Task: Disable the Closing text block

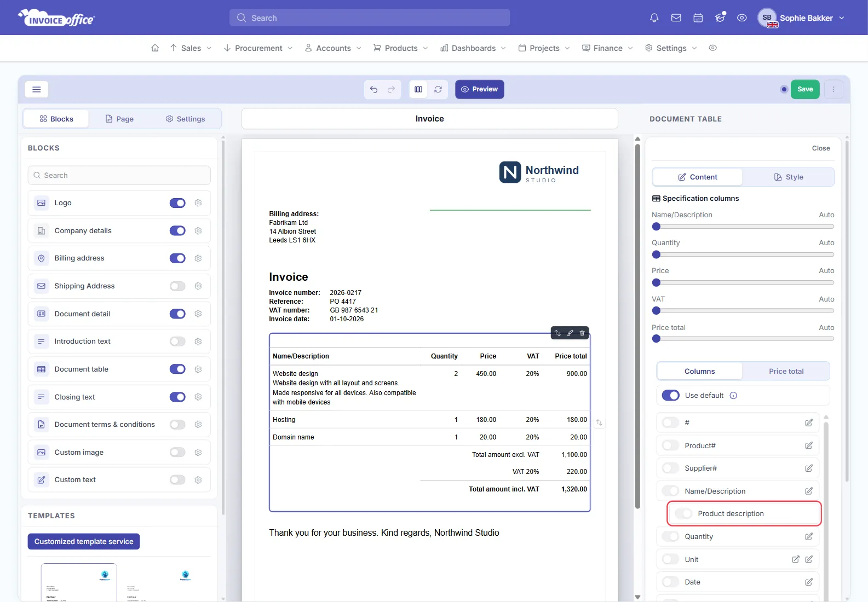Action: pyautogui.click(x=177, y=397)
